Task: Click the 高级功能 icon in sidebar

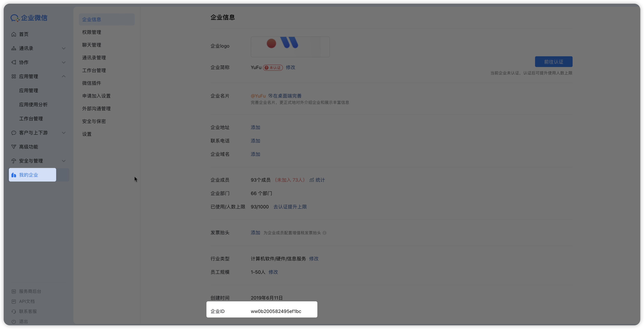Action: pyautogui.click(x=14, y=147)
